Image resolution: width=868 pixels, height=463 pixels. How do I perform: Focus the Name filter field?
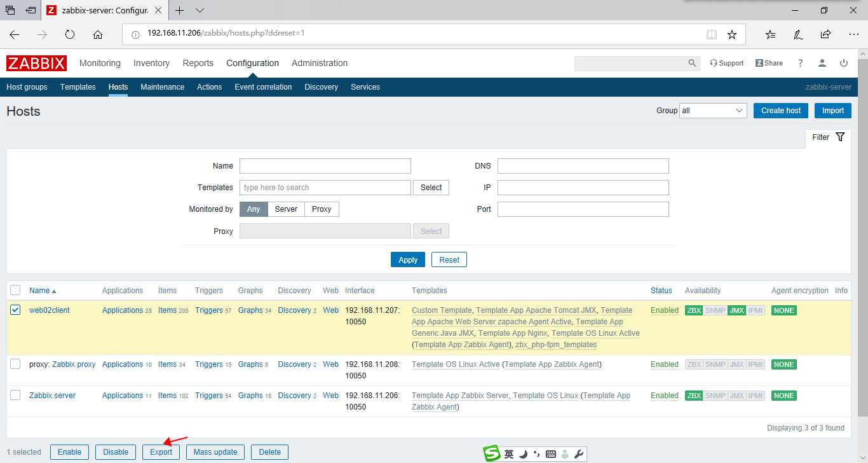325,166
